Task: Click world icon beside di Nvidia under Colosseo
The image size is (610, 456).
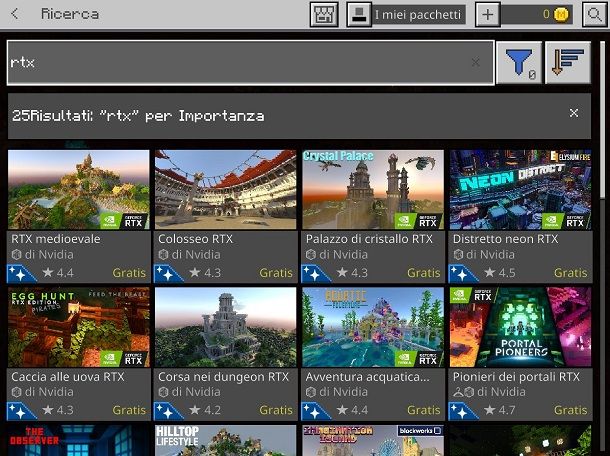Action: pyautogui.click(x=163, y=255)
